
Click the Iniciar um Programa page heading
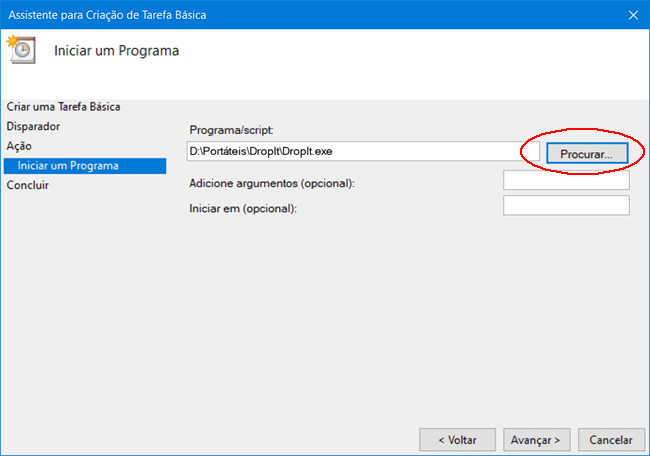pos(116,50)
